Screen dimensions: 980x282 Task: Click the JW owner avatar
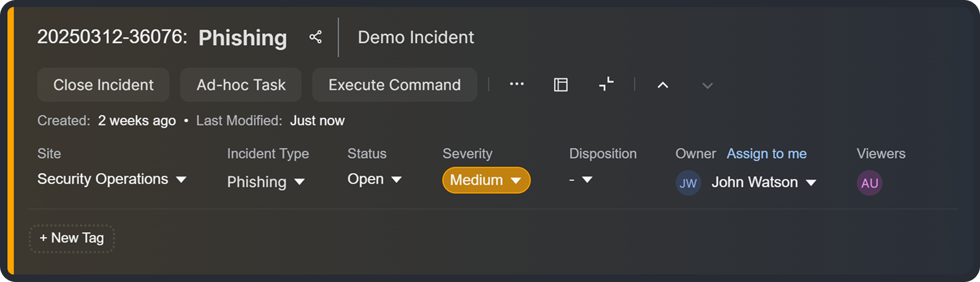pos(688,183)
